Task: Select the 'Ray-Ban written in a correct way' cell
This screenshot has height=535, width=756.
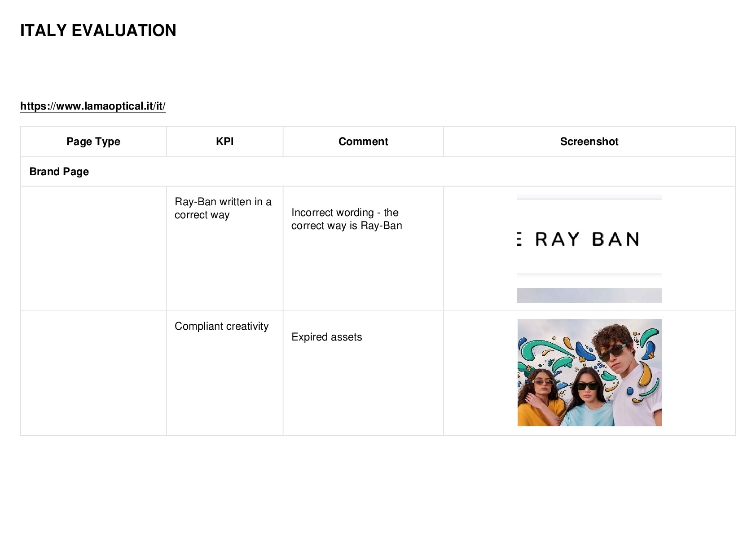Action: click(x=225, y=248)
